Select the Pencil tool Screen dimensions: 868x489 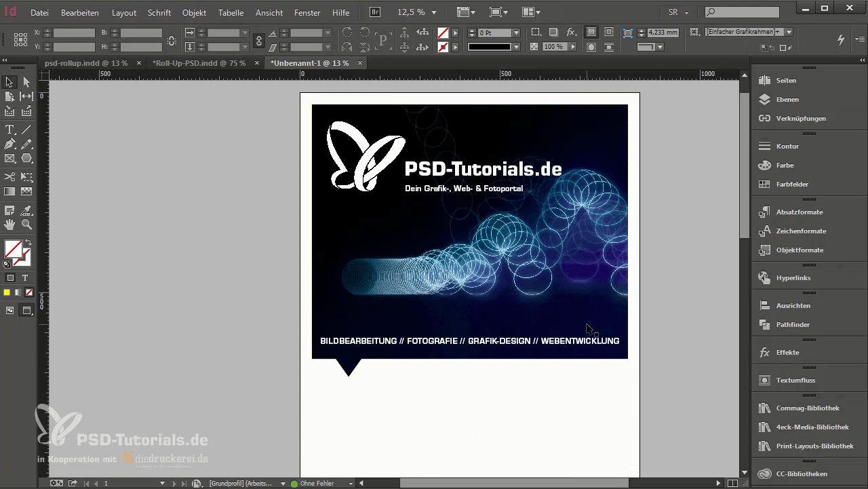(x=26, y=144)
